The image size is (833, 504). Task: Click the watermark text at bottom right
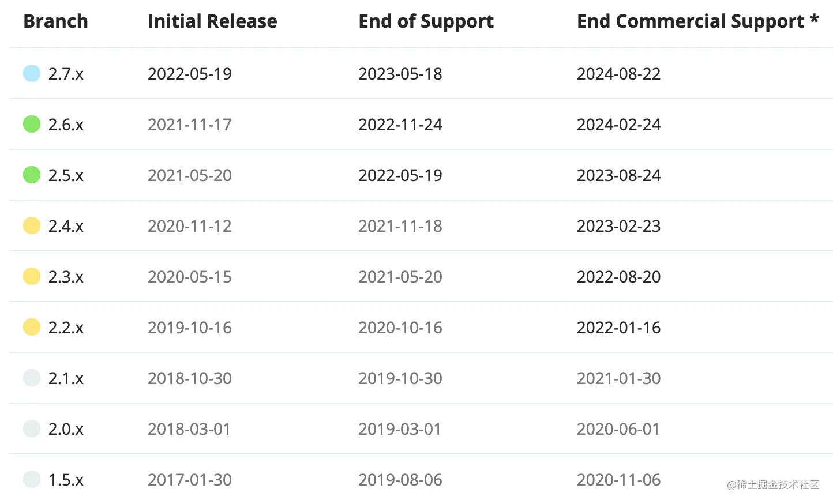coord(773,484)
